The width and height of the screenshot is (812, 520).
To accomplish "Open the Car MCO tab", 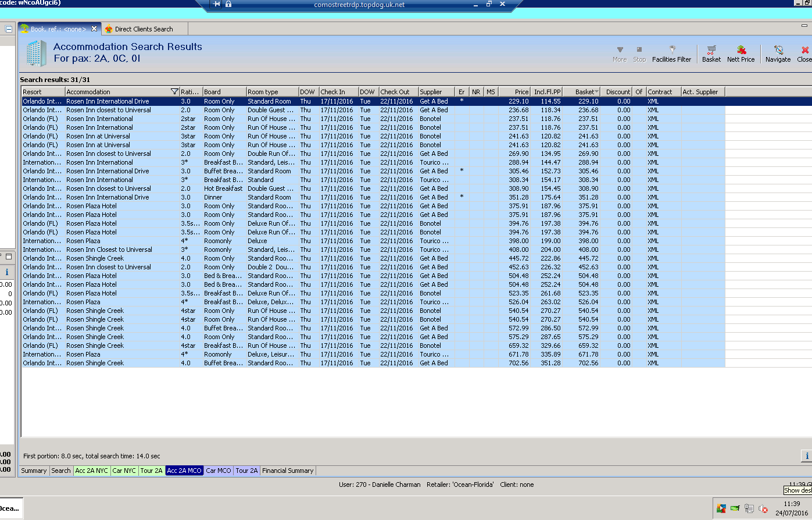I will click(x=219, y=471).
